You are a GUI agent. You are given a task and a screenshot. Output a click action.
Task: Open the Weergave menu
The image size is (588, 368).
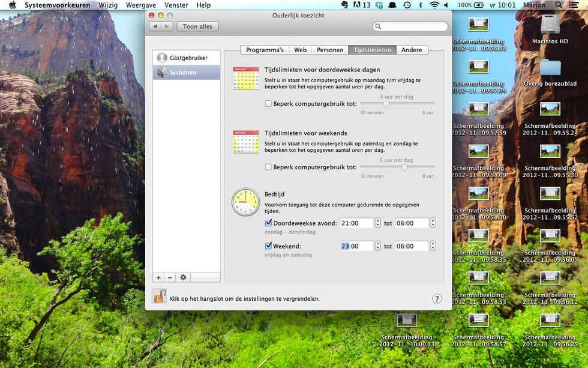pos(141,5)
